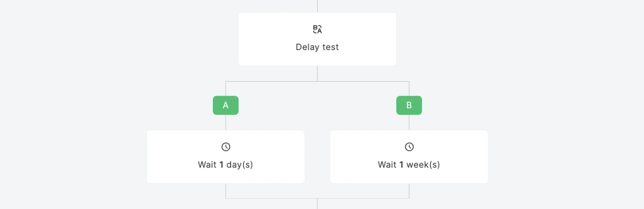The height and width of the screenshot is (209, 644).
Task: Click the bold "1" in the week wait label
Action: tap(401, 165)
